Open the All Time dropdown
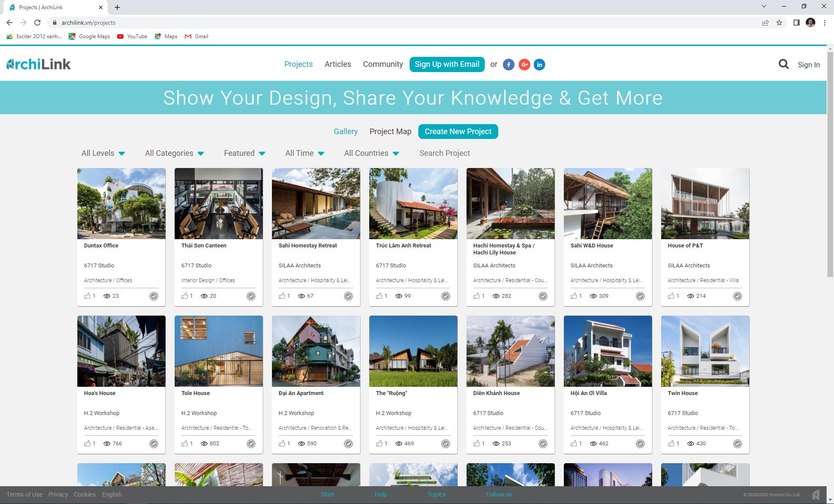The height and width of the screenshot is (504, 834). click(x=305, y=153)
